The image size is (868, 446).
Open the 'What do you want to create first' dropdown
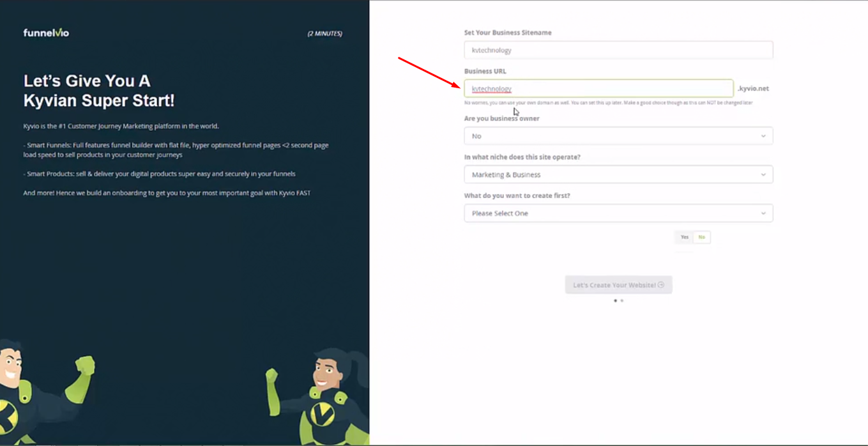[x=618, y=213]
